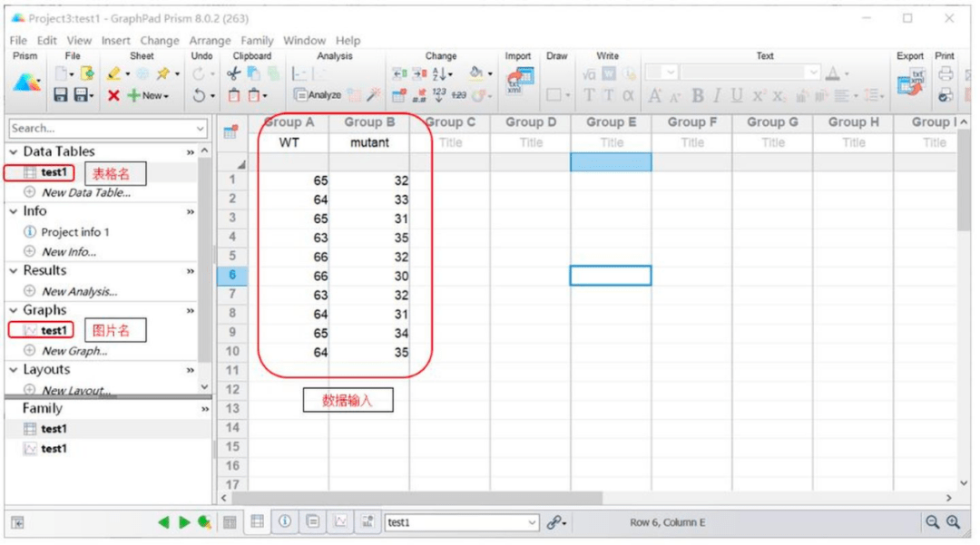This screenshot has width=980, height=545.
Task: Open the Change menu
Action: [x=160, y=40]
